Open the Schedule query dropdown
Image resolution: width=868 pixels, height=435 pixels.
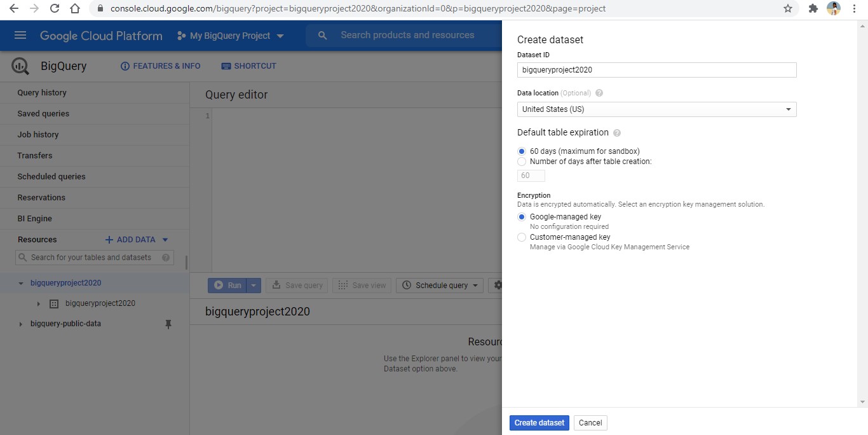coord(440,286)
